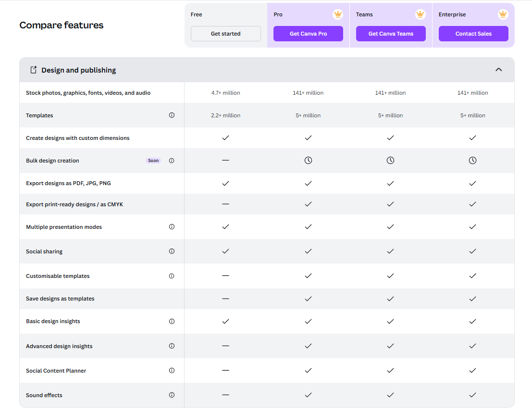Click the Free plan column title
532x413 pixels.
click(x=197, y=14)
